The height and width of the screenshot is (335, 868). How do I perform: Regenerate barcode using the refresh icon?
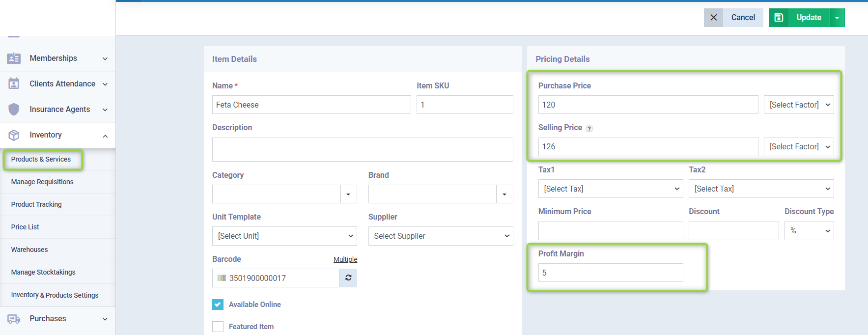[x=348, y=278]
